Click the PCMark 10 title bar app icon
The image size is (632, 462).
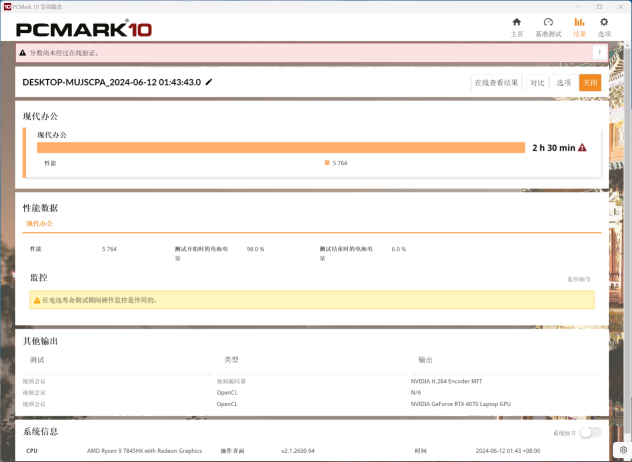click(x=7, y=6)
